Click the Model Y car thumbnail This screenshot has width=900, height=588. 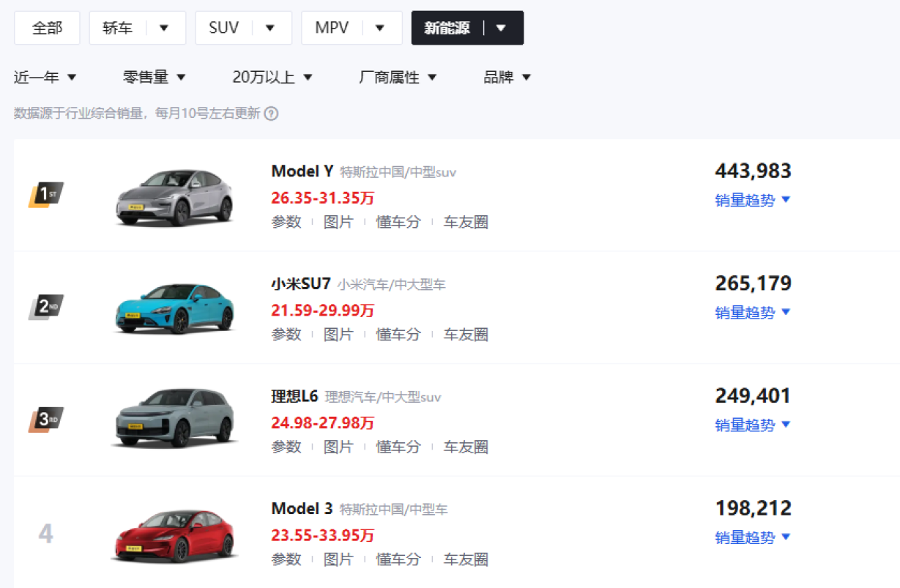coord(174,197)
